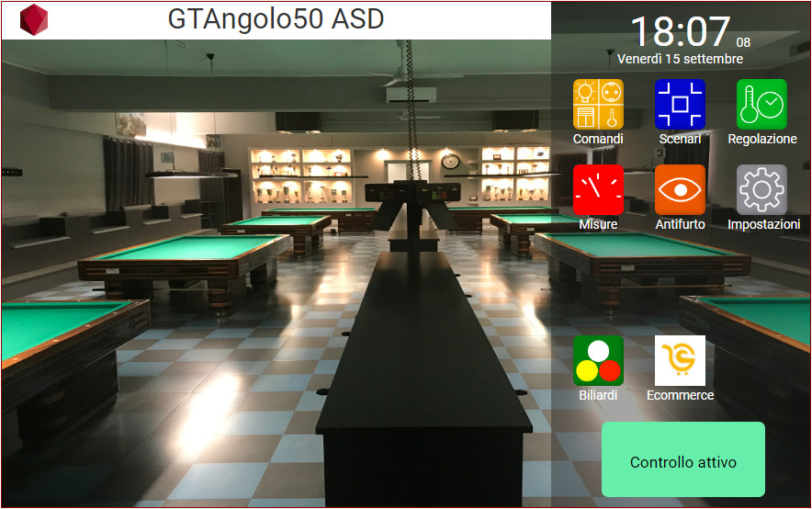Image resolution: width=812 pixels, height=509 pixels.
Task: Open the blue Scenari icon
Action: [x=680, y=104]
